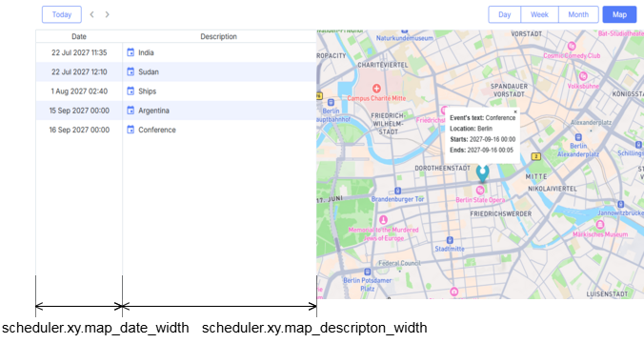Click the Description column header
This screenshot has height=343, width=644.
[219, 36]
